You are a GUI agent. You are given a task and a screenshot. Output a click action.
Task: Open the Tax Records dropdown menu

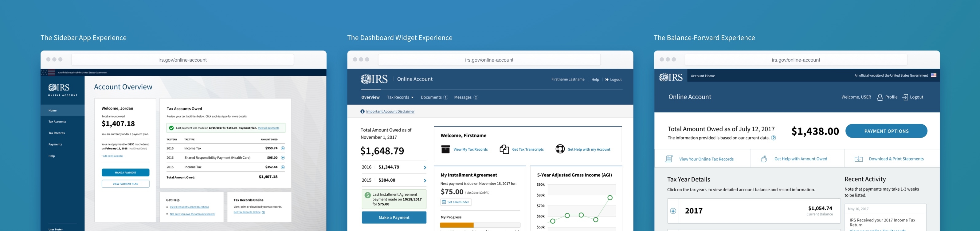[x=400, y=97]
